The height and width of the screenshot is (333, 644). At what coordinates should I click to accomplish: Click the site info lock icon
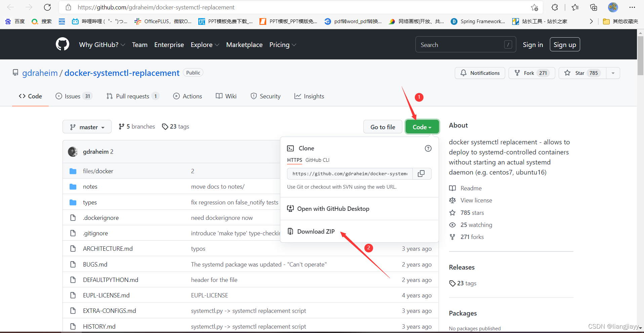point(68,7)
